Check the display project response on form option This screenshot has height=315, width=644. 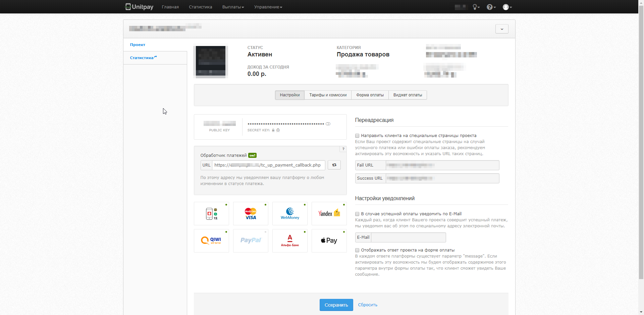click(x=357, y=250)
